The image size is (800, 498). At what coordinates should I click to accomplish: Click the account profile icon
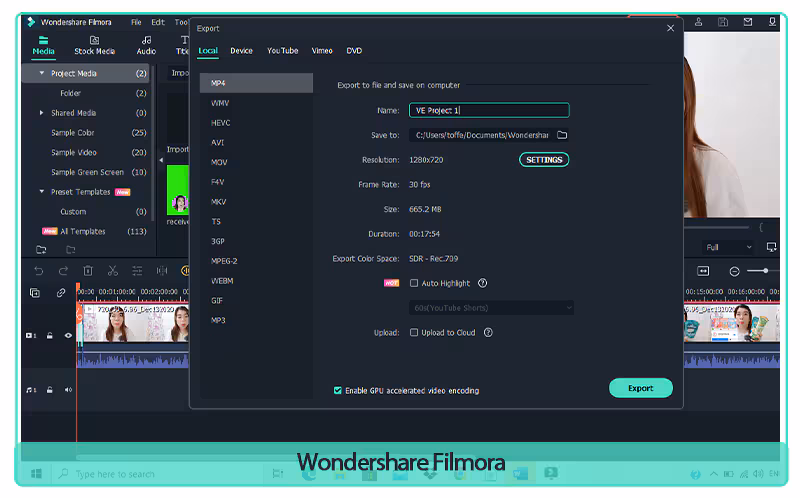pyautogui.click(x=698, y=22)
